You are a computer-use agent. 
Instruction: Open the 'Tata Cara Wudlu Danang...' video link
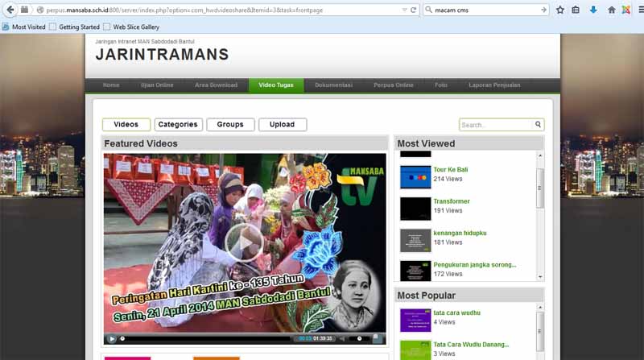[471, 345]
